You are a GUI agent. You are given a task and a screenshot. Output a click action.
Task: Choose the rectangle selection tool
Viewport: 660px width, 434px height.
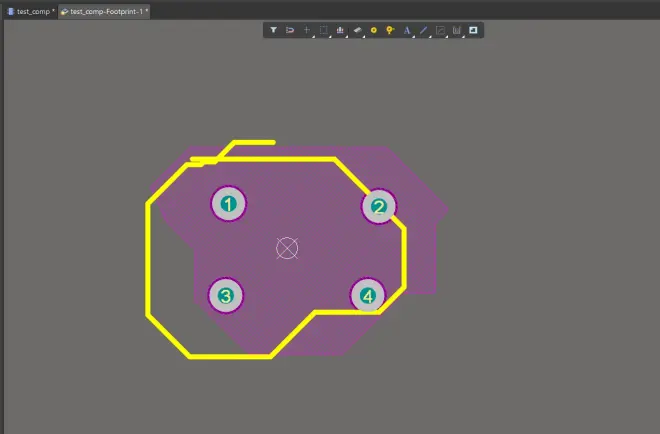[323, 30]
